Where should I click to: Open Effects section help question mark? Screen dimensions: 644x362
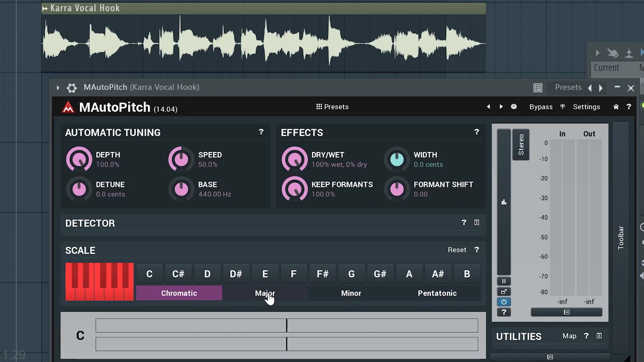coord(477,132)
